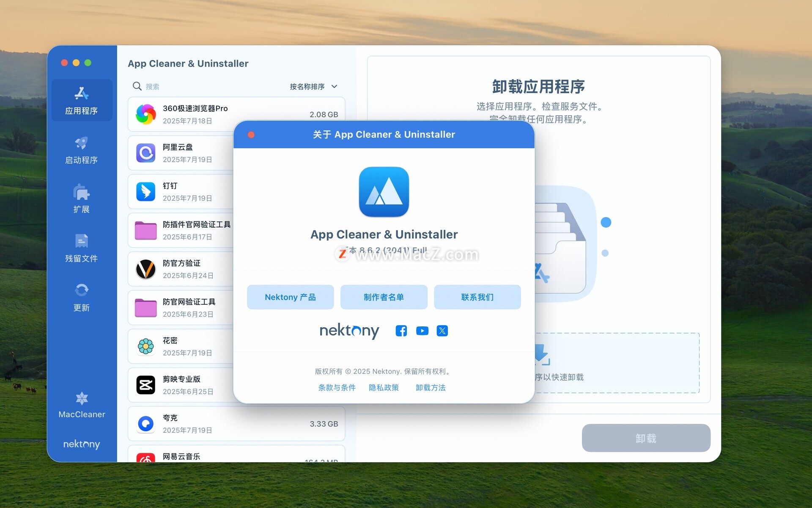This screenshot has height=508, width=812.
Task: Click the search magnifier icon
Action: (137, 86)
